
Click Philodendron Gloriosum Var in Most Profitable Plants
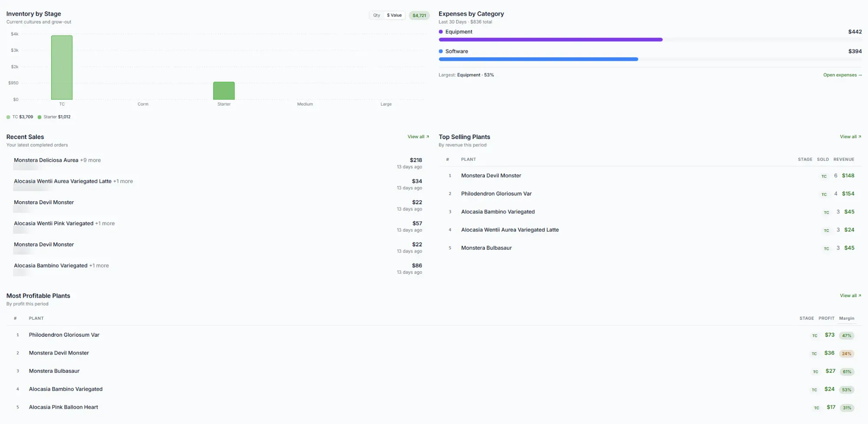pyautogui.click(x=64, y=335)
